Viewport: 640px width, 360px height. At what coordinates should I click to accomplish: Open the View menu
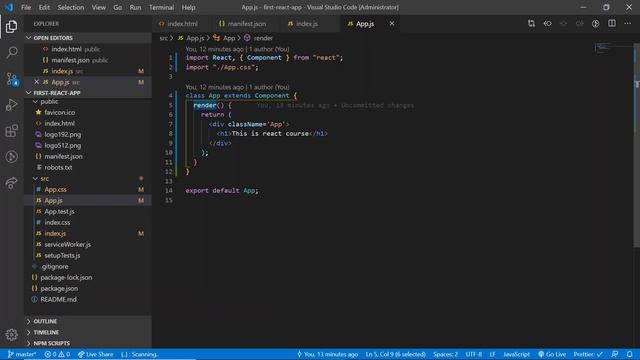coord(98,7)
